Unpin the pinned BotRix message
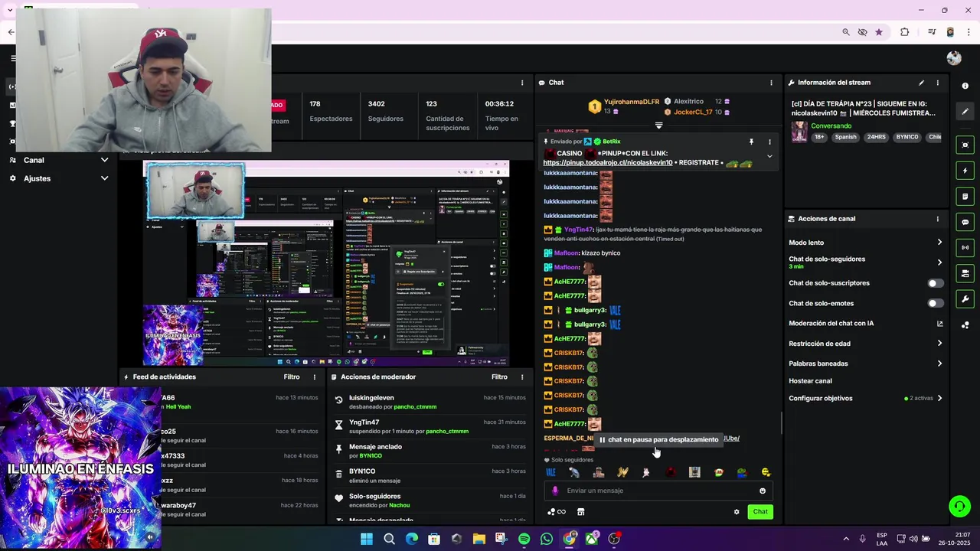 click(x=751, y=142)
